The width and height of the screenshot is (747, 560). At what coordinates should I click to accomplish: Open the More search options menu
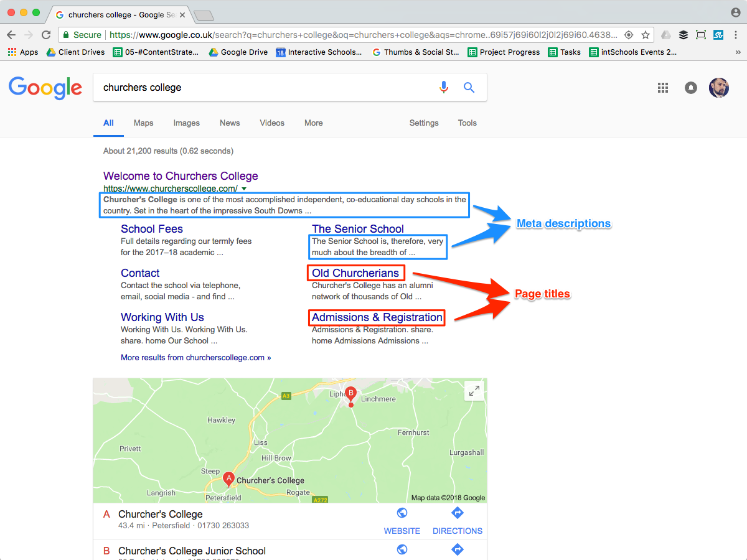tap(314, 123)
